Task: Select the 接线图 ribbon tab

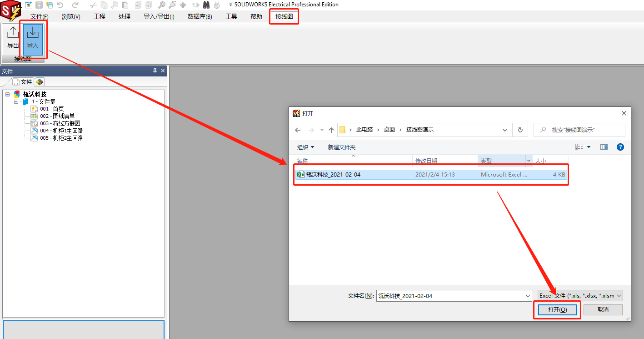Action: 284,16
